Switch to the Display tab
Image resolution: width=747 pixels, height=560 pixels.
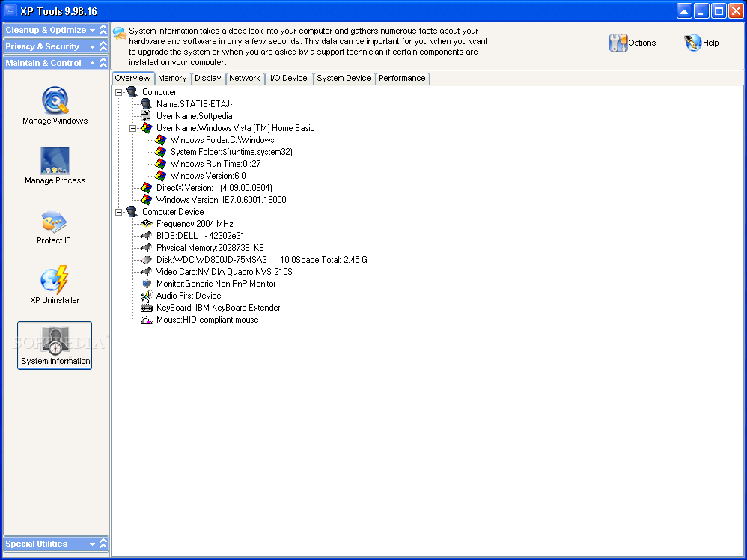pyautogui.click(x=208, y=79)
